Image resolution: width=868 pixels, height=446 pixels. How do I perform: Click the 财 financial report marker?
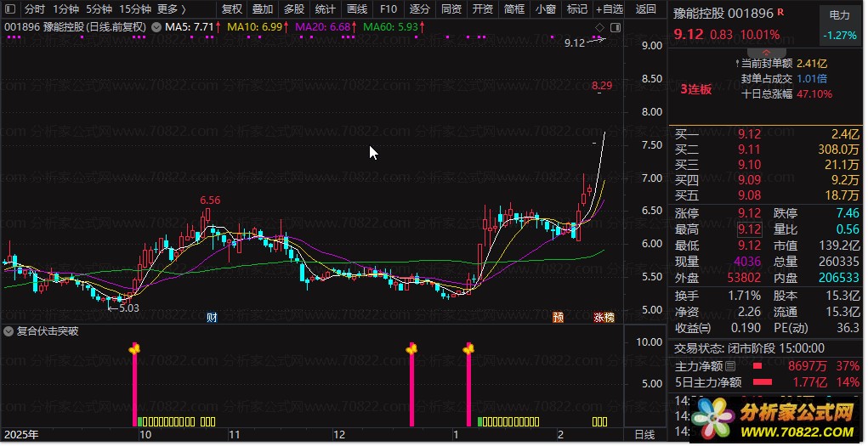[212, 317]
